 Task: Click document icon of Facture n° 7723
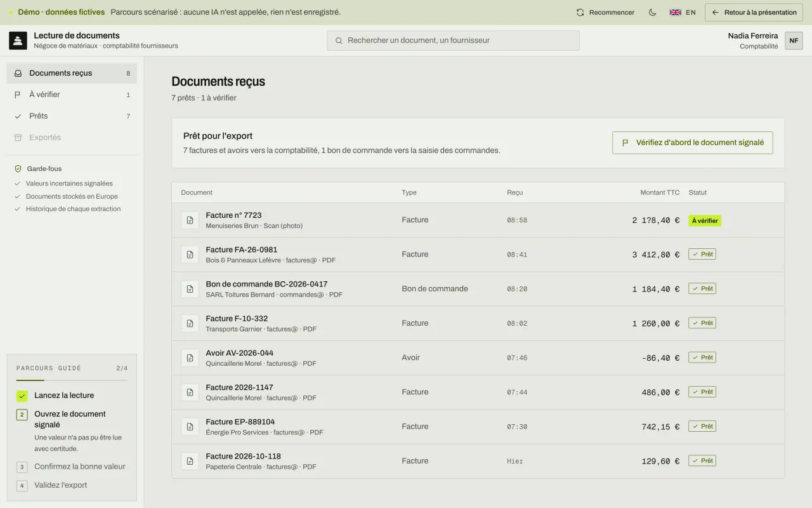pyautogui.click(x=190, y=220)
